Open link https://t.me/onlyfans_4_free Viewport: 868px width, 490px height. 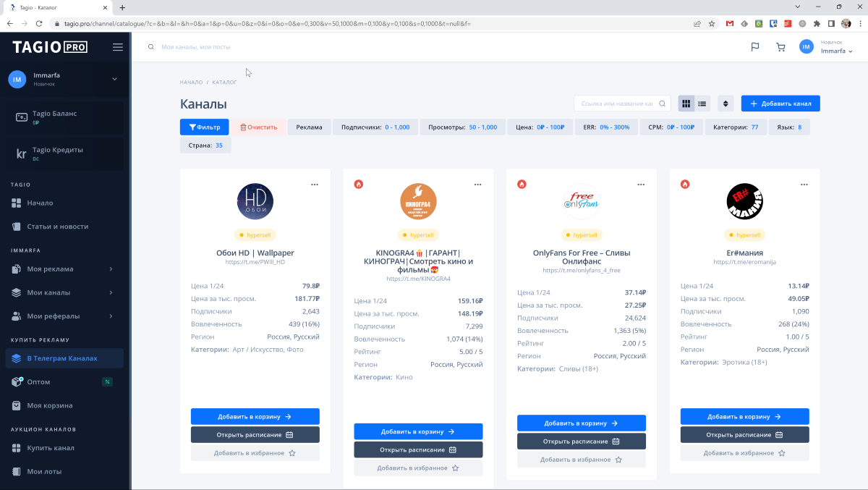tap(582, 271)
